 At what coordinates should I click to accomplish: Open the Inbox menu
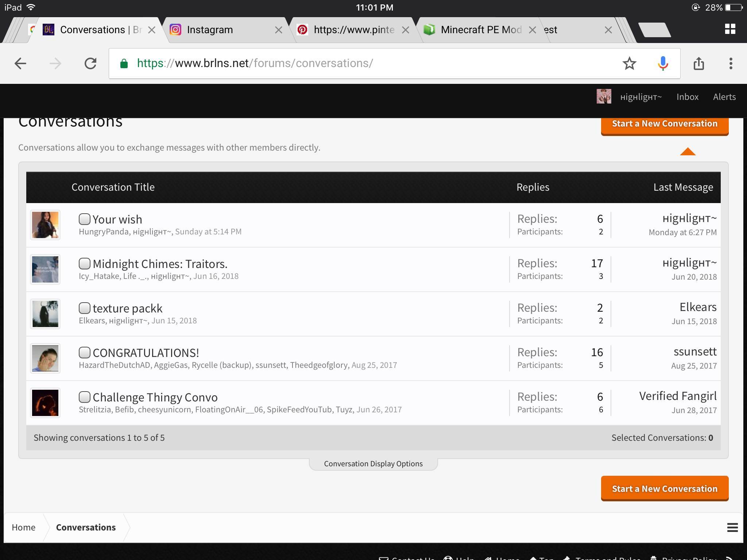click(x=687, y=97)
